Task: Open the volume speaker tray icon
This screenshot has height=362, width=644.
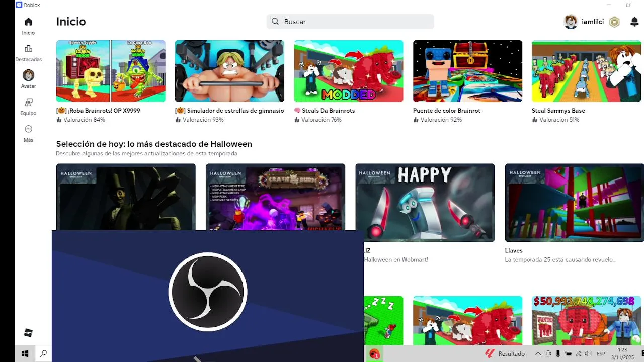Action: (588, 354)
